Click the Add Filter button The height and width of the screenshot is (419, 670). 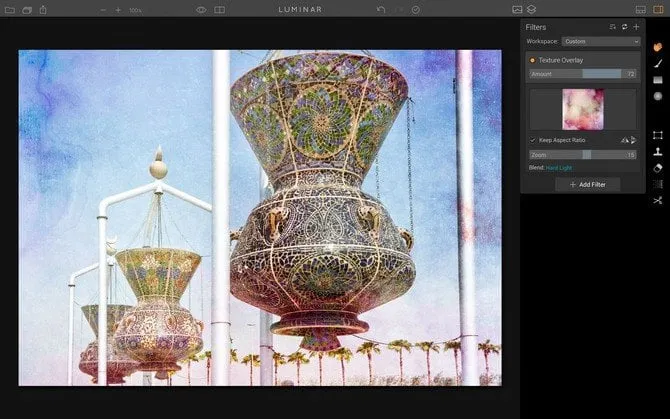pyautogui.click(x=587, y=185)
